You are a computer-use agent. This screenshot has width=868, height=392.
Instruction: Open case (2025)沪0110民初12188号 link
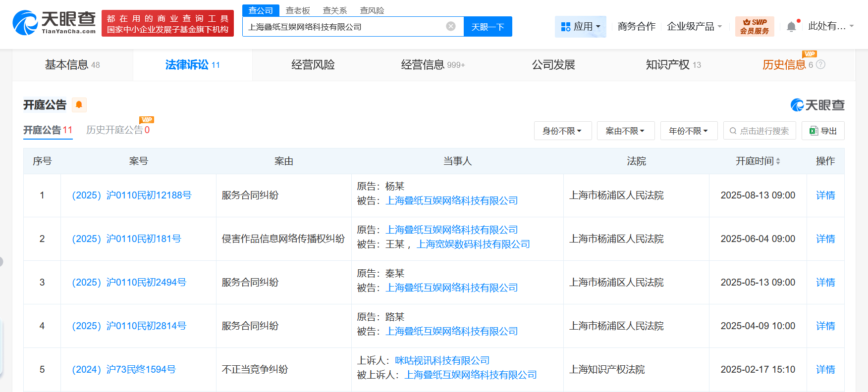point(132,196)
